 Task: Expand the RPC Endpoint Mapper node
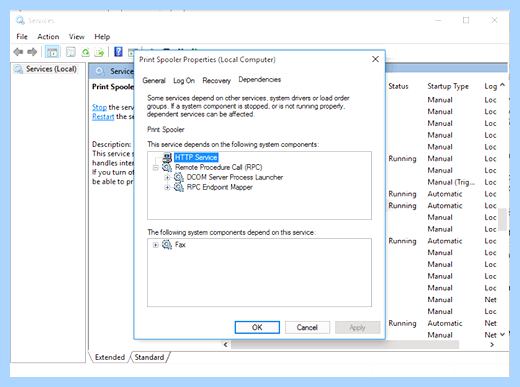pyautogui.click(x=167, y=188)
